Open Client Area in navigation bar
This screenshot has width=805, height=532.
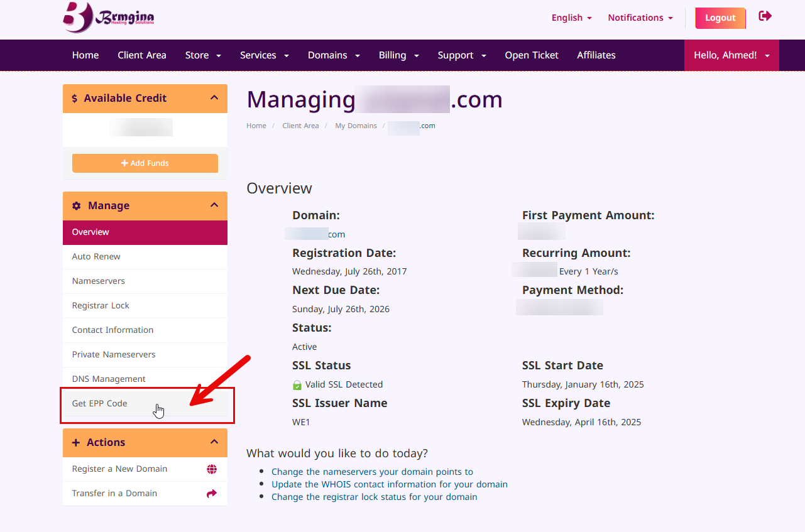[x=142, y=55]
